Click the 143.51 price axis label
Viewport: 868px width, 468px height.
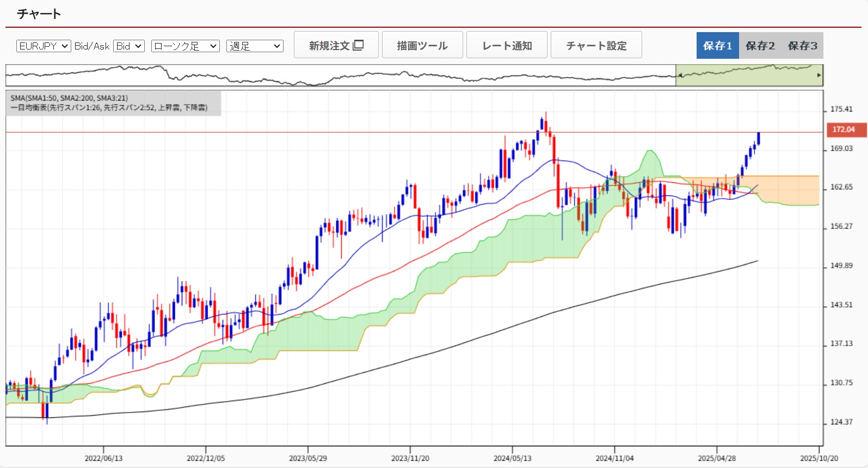pyautogui.click(x=841, y=305)
